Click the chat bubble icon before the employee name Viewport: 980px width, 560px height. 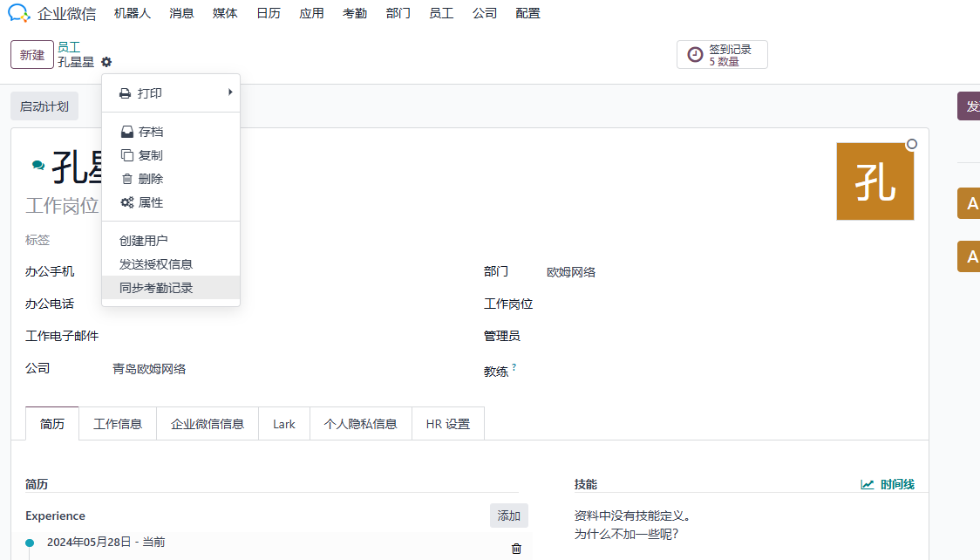pyautogui.click(x=38, y=165)
